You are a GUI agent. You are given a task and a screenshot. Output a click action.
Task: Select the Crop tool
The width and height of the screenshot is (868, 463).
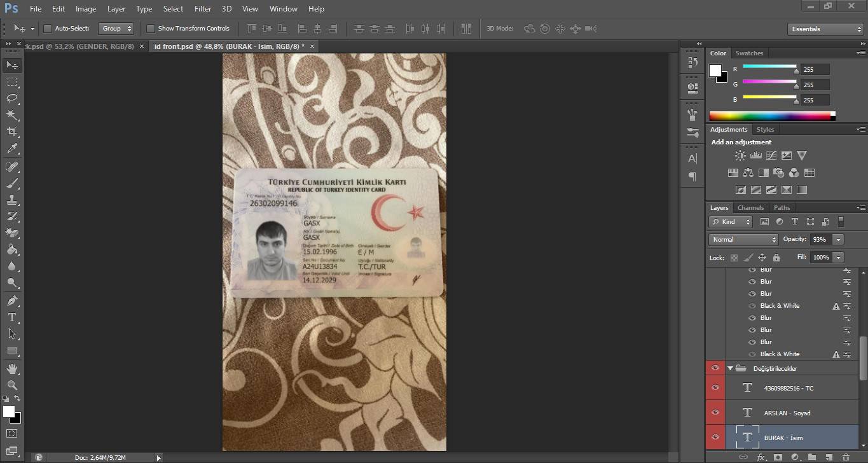[12, 132]
